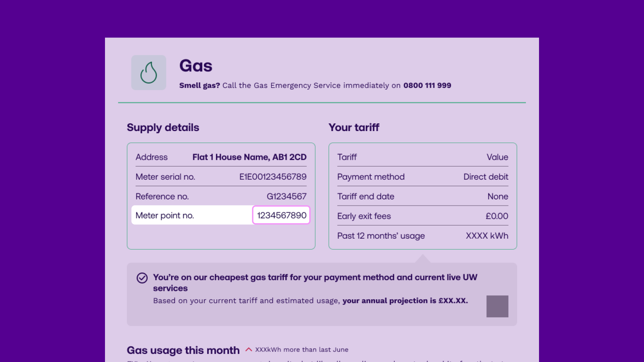The height and width of the screenshot is (362, 644).
Task: Click the Gas heading title
Action: 196,66
